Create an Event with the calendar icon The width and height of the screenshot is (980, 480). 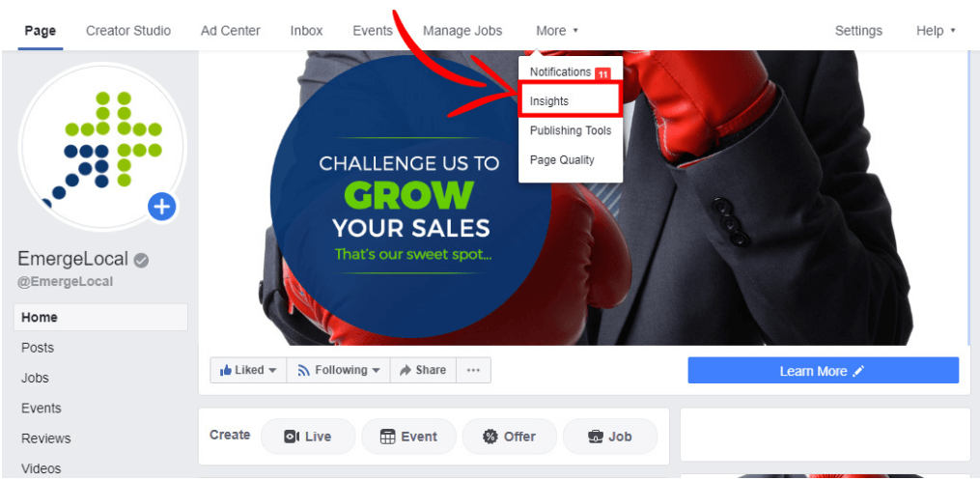click(x=408, y=437)
